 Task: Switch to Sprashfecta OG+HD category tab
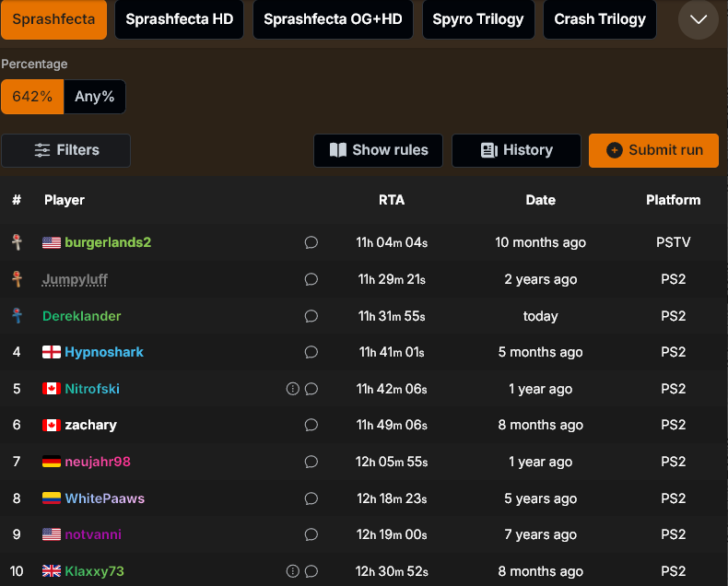point(333,19)
